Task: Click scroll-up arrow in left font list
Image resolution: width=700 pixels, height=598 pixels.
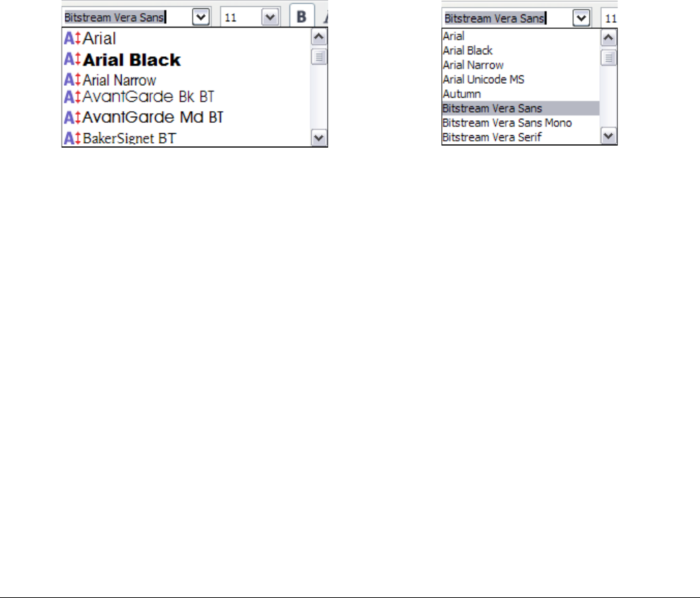Action: 318,36
